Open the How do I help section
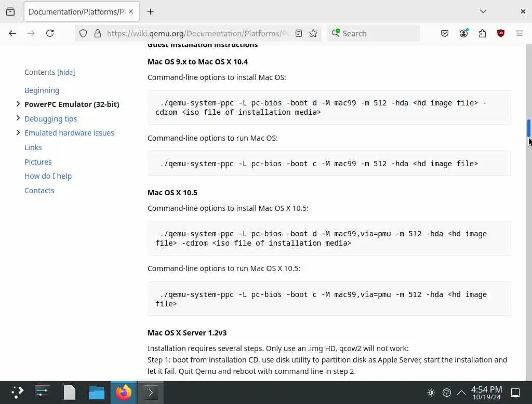The image size is (532, 404). 48,176
